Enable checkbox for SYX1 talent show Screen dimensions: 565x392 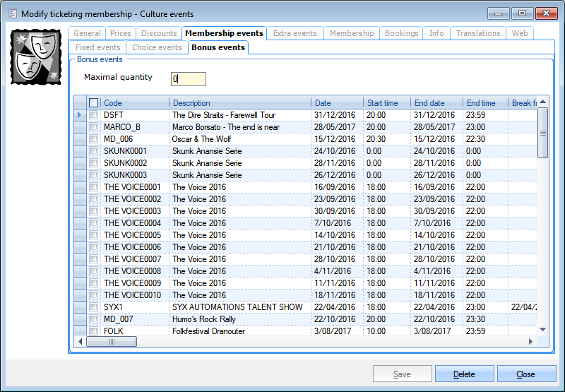94,307
